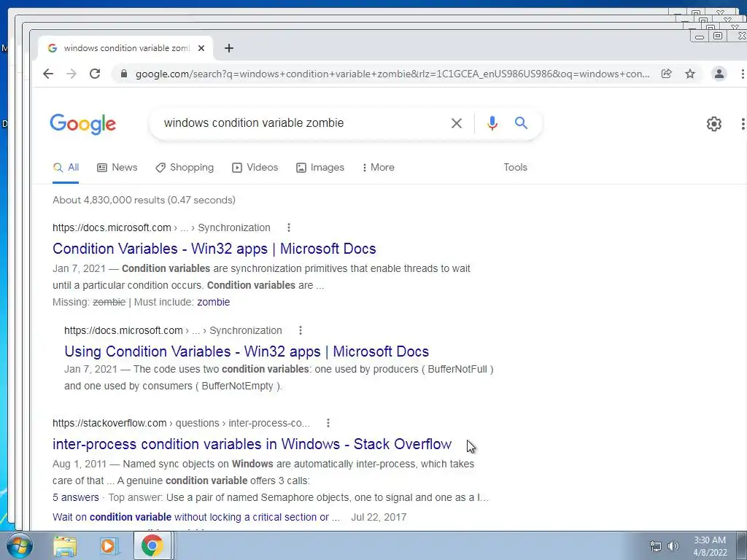The height and width of the screenshot is (560, 747).
Task: Bookmark this page with the star icon
Action: (x=690, y=74)
